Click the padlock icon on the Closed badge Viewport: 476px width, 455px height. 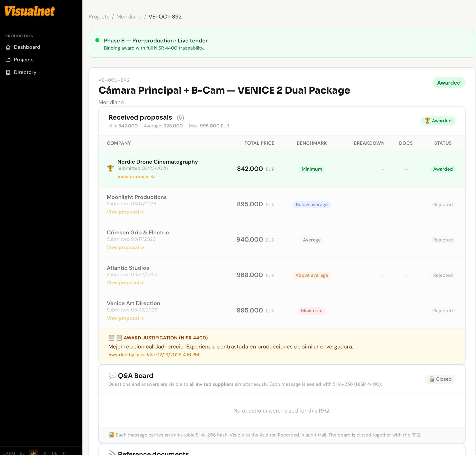tap(432, 379)
